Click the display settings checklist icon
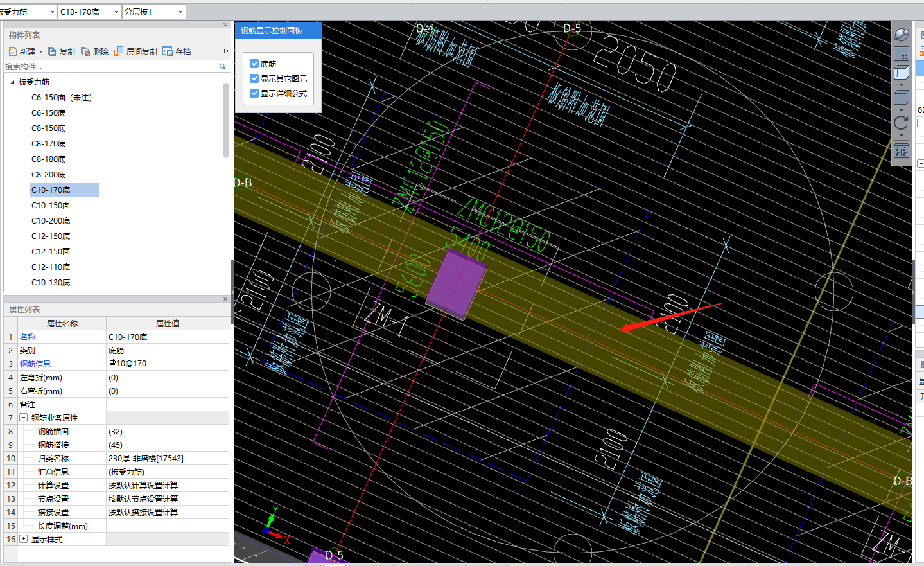 902,152
